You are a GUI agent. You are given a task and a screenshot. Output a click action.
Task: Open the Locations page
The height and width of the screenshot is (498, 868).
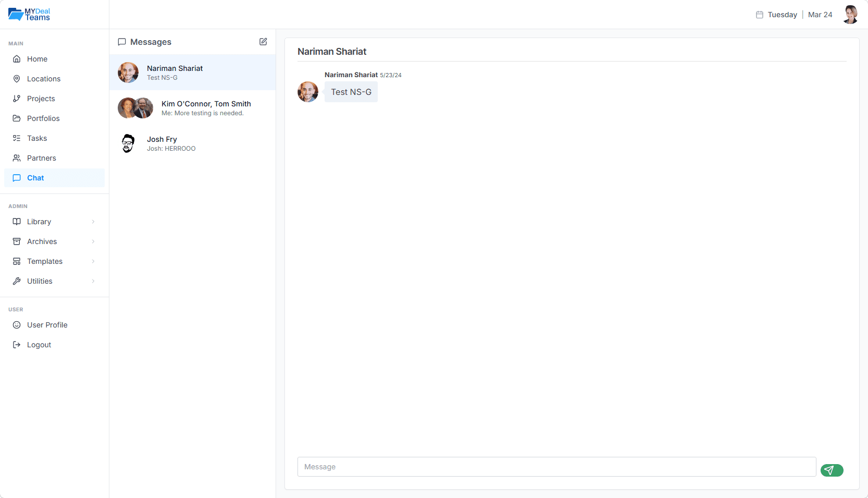pos(54,79)
